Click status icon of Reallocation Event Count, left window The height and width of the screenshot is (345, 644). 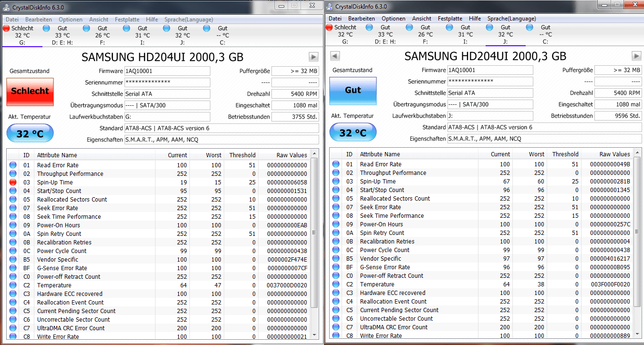(13, 303)
